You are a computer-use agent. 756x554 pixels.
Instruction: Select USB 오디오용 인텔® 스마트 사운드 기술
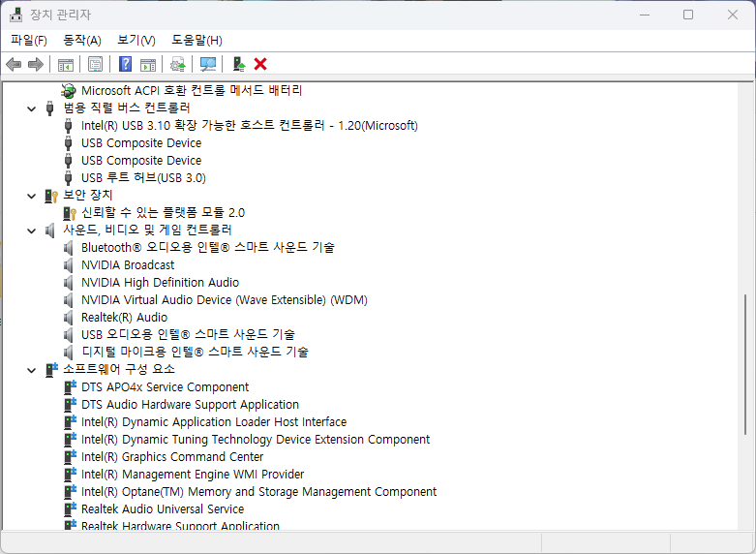[188, 334]
